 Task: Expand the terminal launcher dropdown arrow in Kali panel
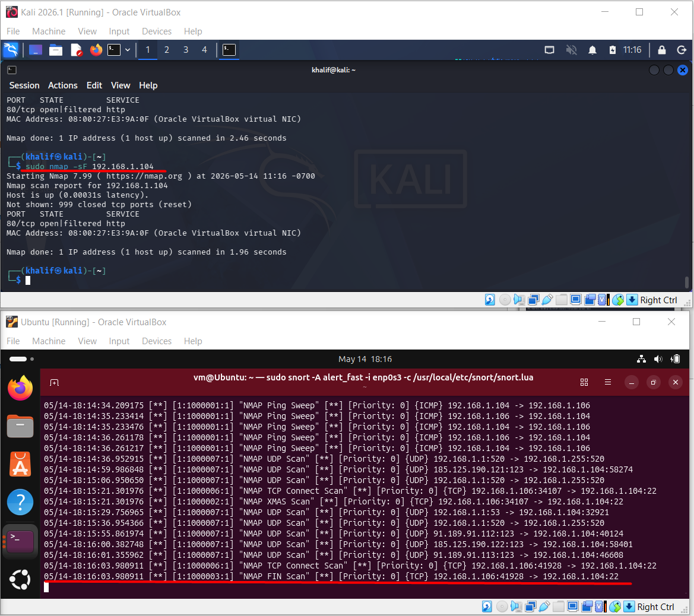click(x=128, y=50)
